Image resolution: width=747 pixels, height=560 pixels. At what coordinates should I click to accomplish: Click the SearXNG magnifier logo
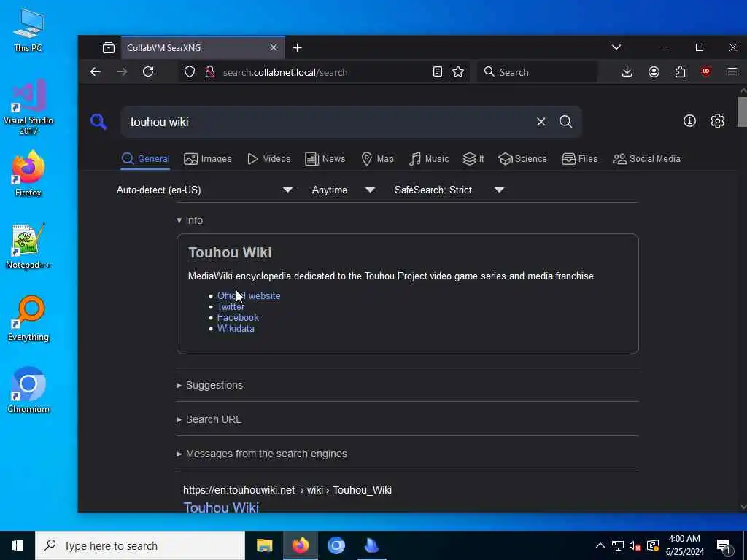click(98, 122)
